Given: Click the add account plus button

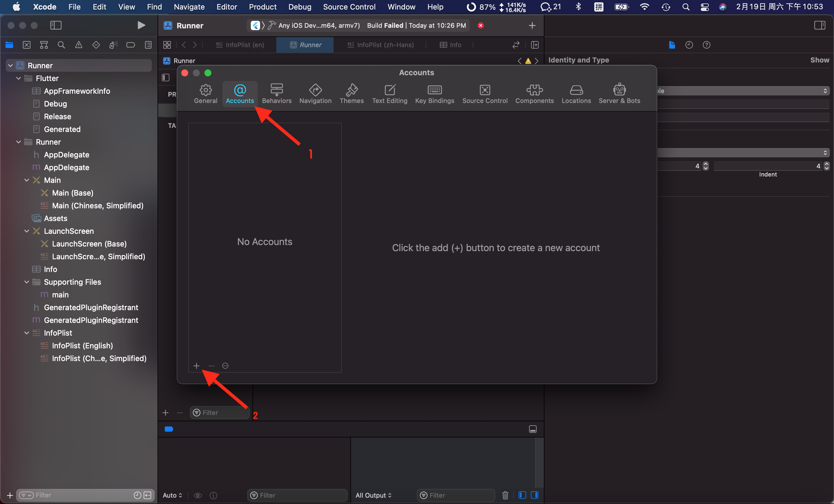Looking at the screenshot, I should click(x=196, y=366).
